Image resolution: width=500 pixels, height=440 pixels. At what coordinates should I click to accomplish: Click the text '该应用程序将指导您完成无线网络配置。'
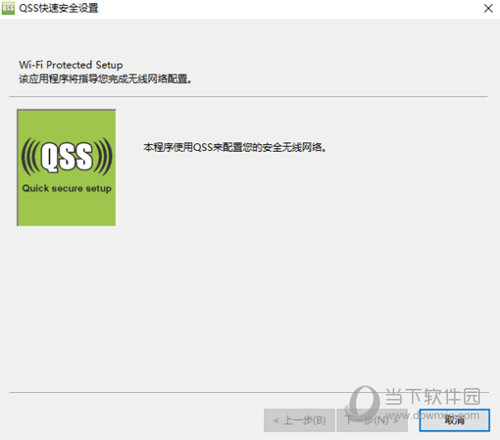coord(105,79)
